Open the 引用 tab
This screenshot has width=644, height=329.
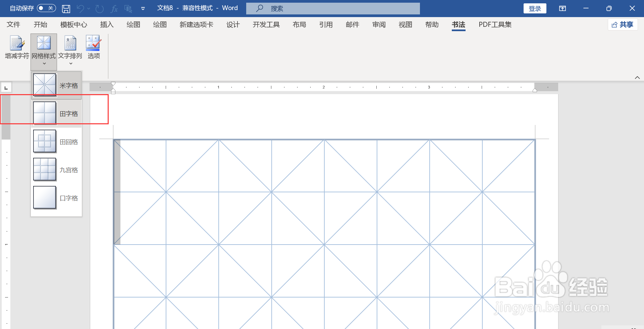(x=326, y=24)
